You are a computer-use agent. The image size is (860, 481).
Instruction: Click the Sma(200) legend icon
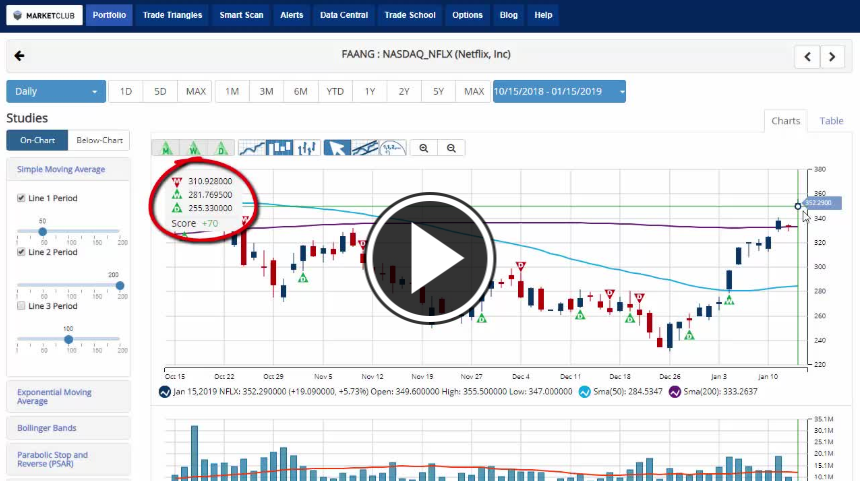tap(675, 392)
